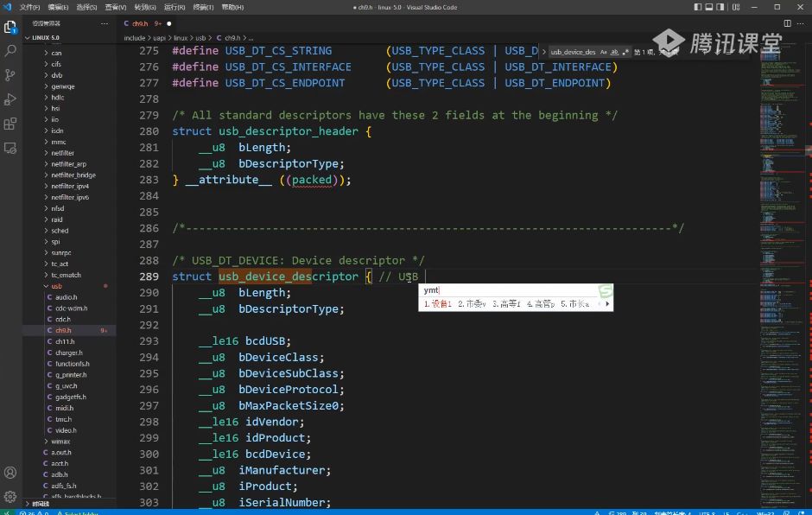Open the Remote Explorer view

tap(10, 148)
